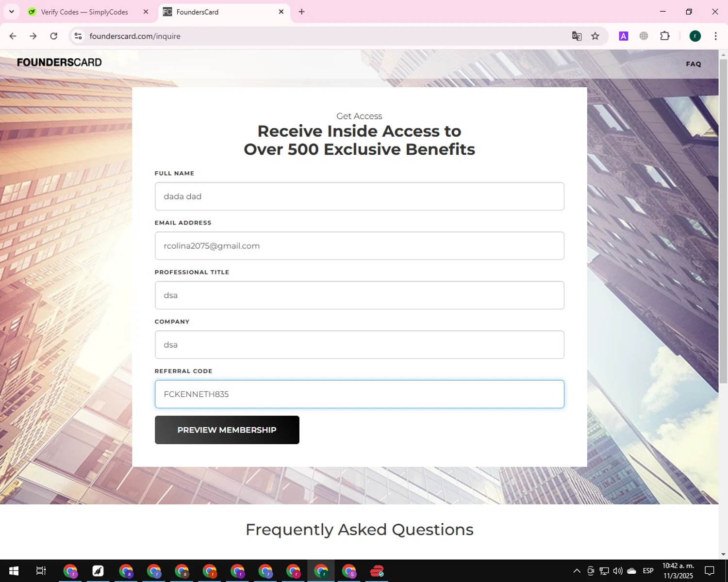
Task: Open Task View on the taskbar
Action: click(x=41, y=571)
